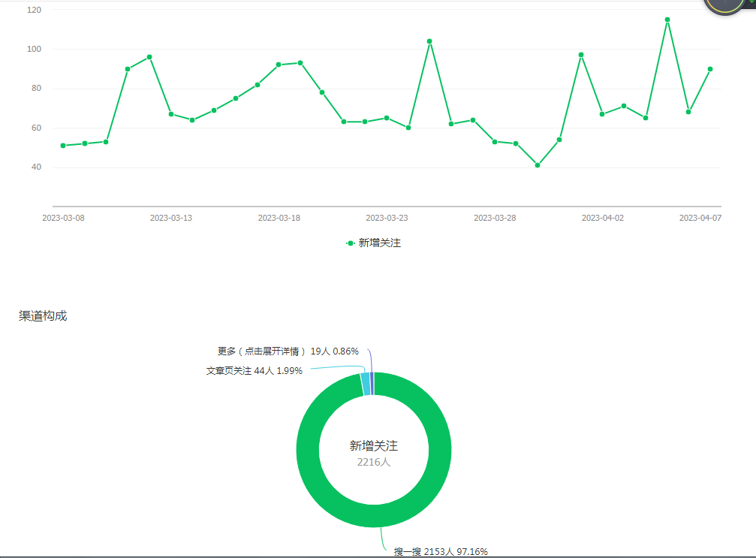The width and height of the screenshot is (756, 558).
Task: Click the data point above 2023-03-18
Action: click(x=279, y=65)
